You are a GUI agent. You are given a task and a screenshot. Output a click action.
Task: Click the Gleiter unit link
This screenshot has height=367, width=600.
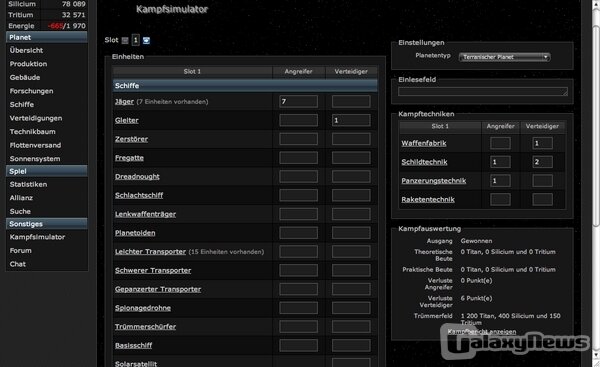tap(127, 120)
